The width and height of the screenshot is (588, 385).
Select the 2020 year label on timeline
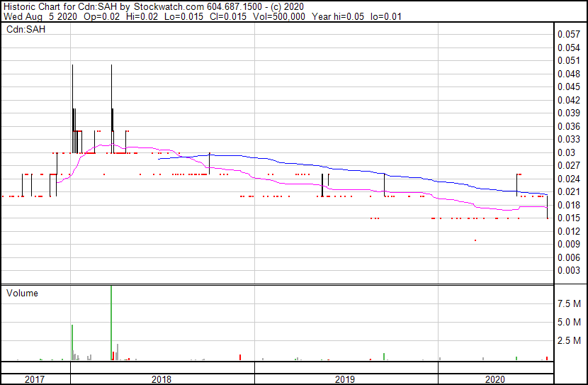pyautogui.click(x=495, y=379)
